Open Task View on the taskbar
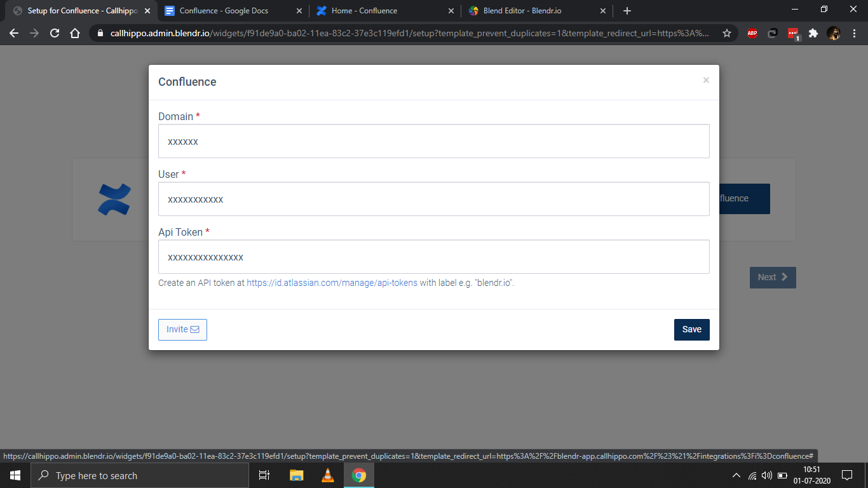The width and height of the screenshot is (868, 488). click(264, 475)
